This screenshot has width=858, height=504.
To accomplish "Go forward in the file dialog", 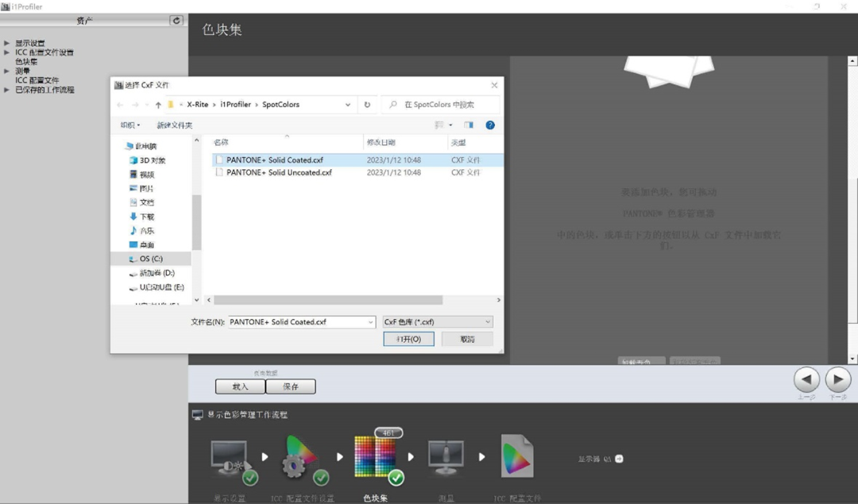I will [x=135, y=105].
